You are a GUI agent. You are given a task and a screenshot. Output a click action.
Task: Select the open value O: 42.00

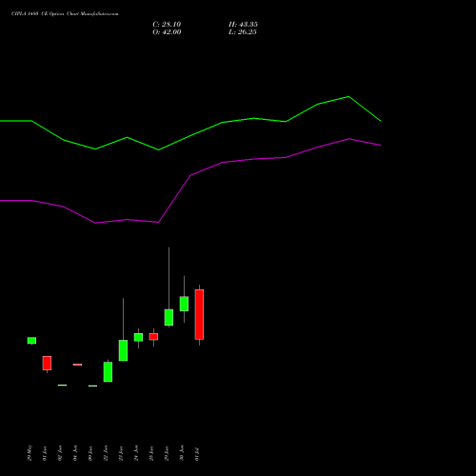pos(167,32)
